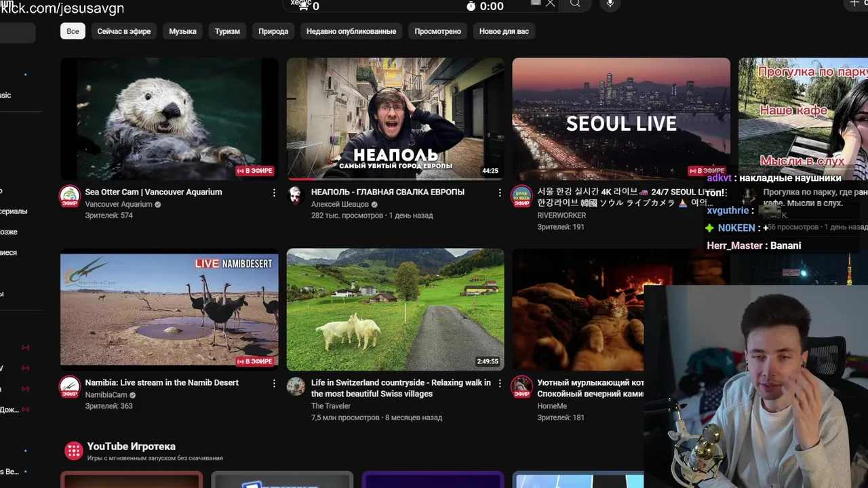The height and width of the screenshot is (488, 868).
Task: Open options menu for Sea Otter Cam
Action: coord(274,192)
